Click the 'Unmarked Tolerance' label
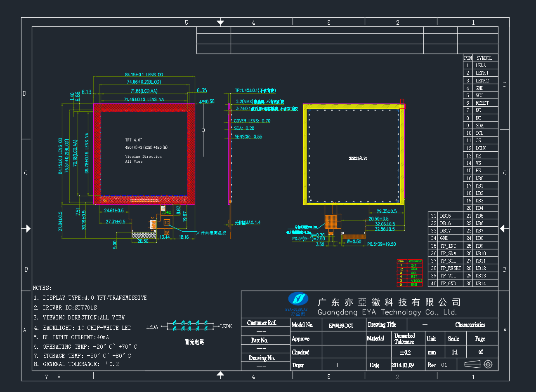Screen dimensions: 536x392 404,338
